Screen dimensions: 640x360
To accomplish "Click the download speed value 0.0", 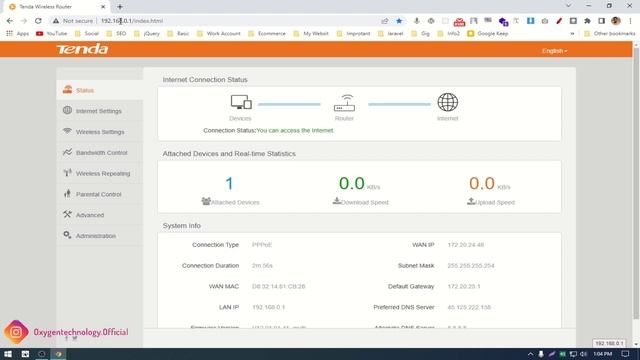I will 351,183.
